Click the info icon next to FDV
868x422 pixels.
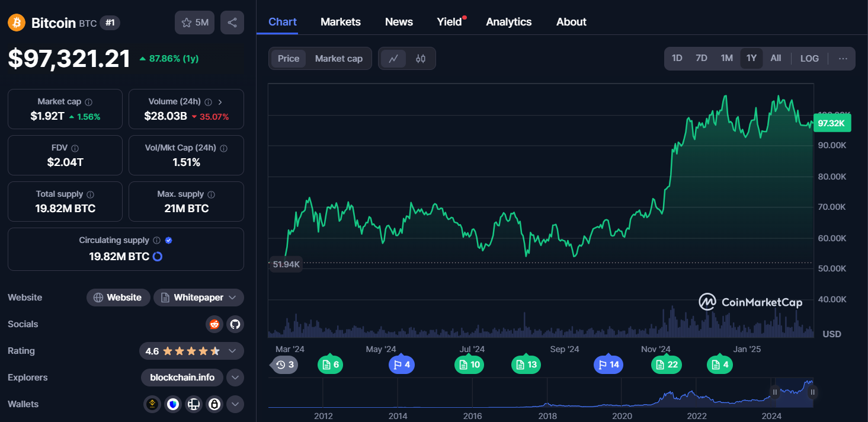point(75,148)
